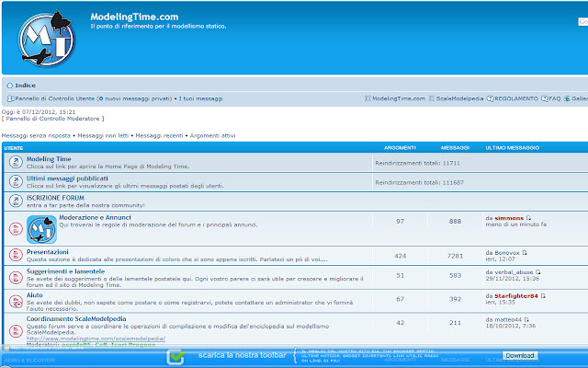Click the ModelingTime.com site title
588x368 pixels.
click(134, 17)
